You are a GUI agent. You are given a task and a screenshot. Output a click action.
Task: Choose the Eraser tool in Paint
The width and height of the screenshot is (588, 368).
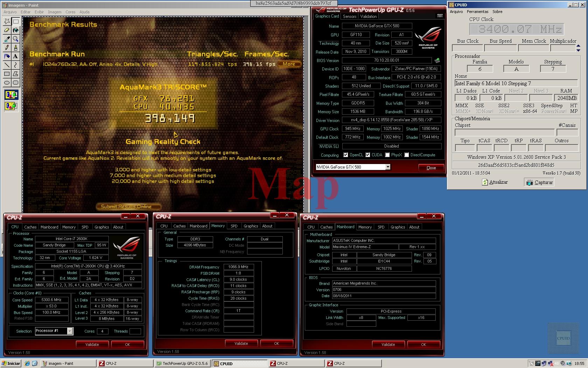[x=7, y=30]
